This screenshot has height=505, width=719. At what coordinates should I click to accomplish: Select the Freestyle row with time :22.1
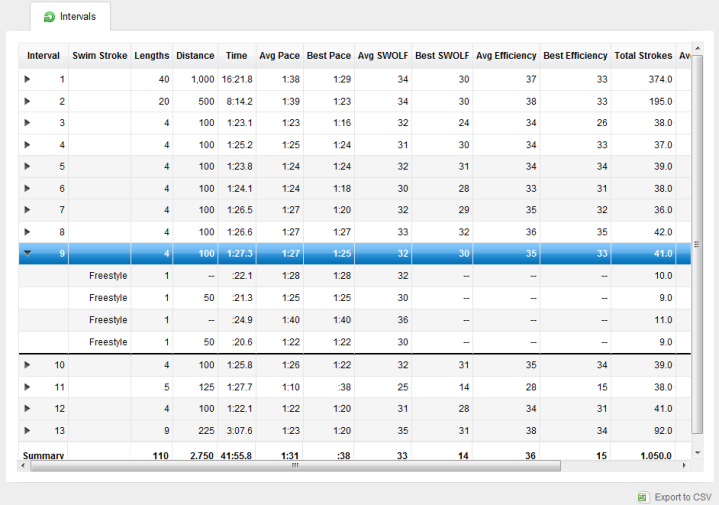pos(354,276)
